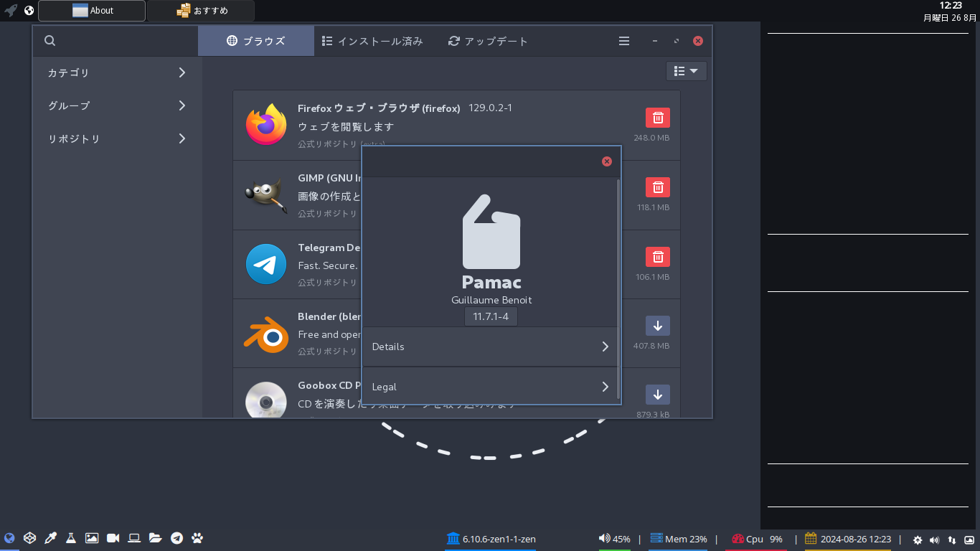This screenshot has width=980, height=551.
Task: Click the Mem 23% memory widget
Action: click(x=679, y=539)
